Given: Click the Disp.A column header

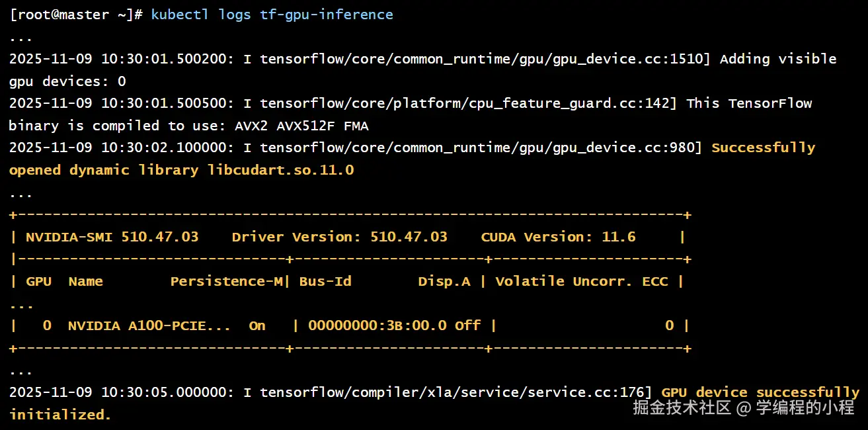Looking at the screenshot, I should pos(444,281).
